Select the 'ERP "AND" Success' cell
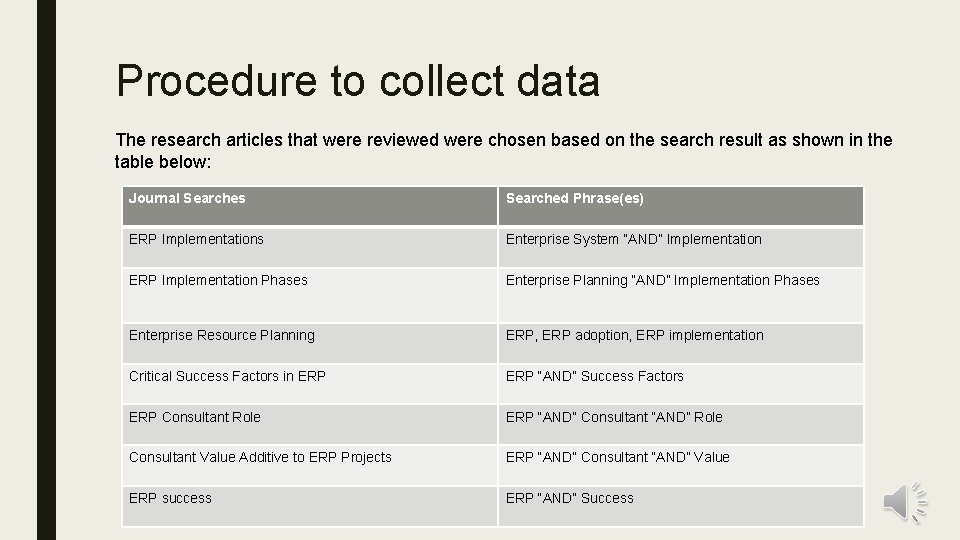The image size is (960, 540). 681,506
